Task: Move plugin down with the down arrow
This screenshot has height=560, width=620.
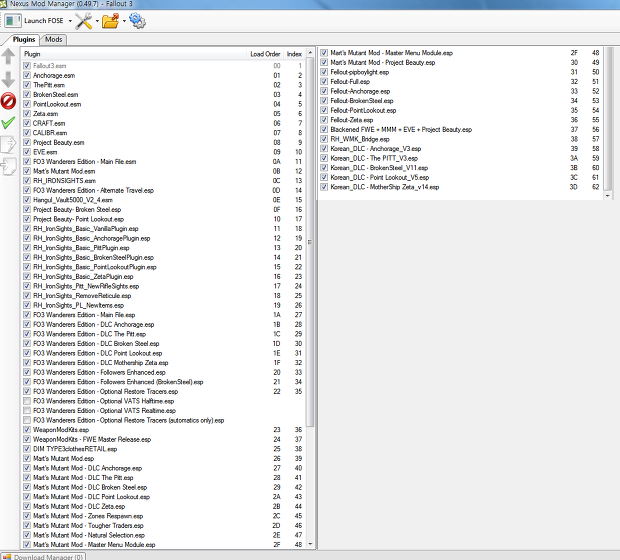Action: [x=8, y=79]
